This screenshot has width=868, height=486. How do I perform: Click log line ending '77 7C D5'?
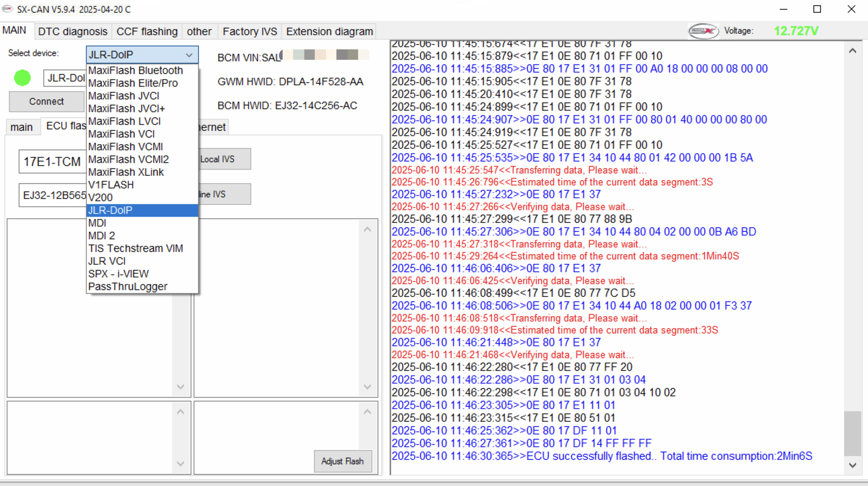click(513, 293)
